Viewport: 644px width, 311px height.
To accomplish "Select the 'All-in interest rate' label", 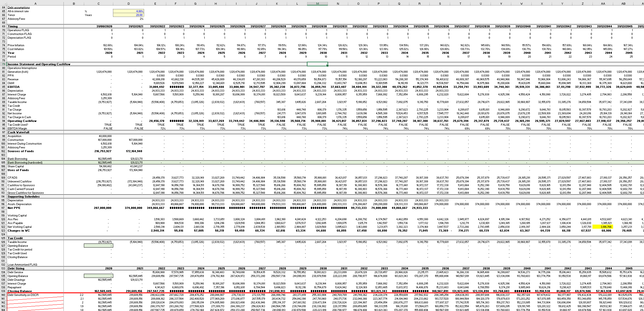I will coord(18,11).
